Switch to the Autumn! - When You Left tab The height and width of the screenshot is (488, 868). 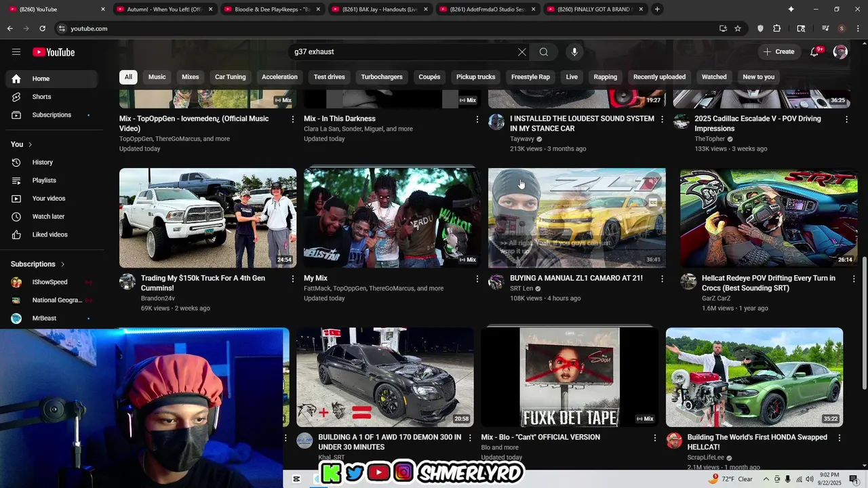click(165, 9)
